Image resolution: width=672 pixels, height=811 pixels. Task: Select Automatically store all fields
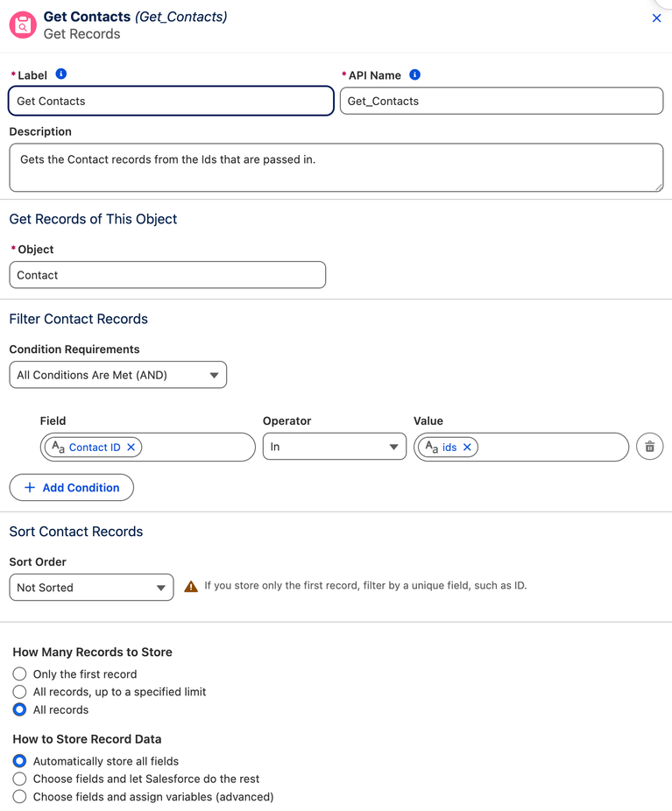19,761
